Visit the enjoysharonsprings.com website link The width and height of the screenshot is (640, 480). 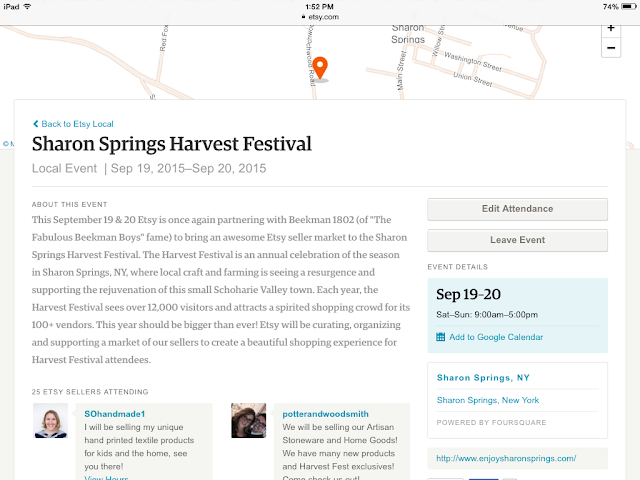click(x=506, y=458)
